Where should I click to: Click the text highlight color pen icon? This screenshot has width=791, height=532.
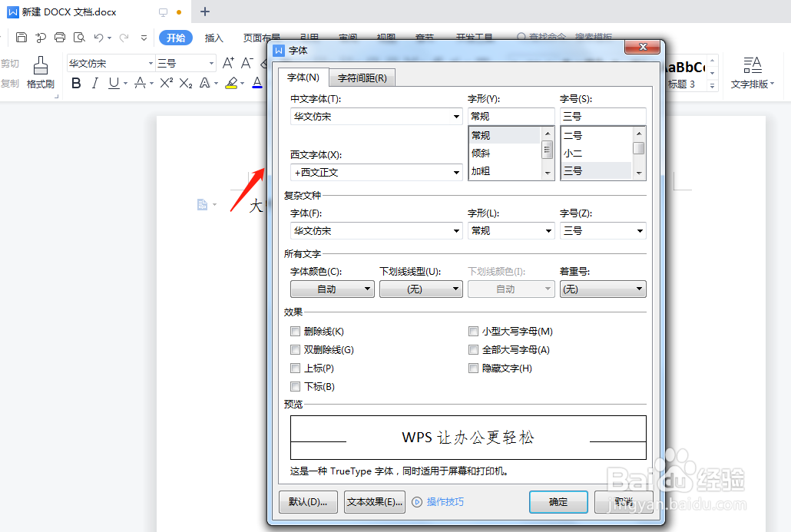coord(230,82)
